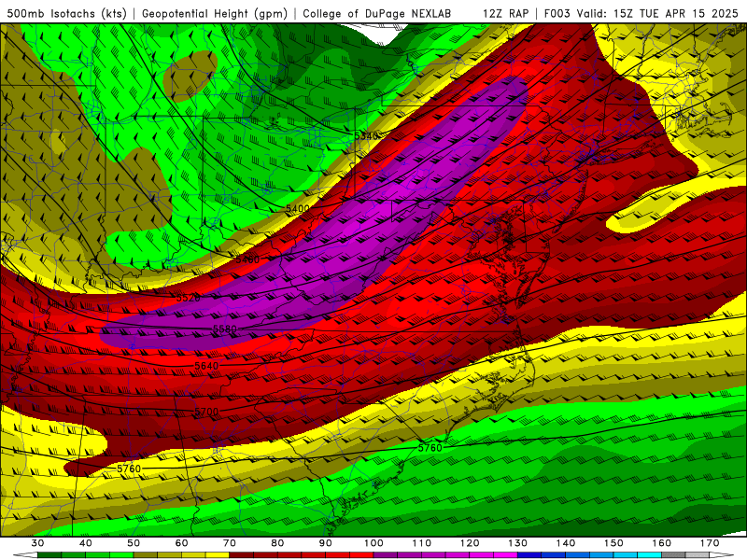Select the dark purple swatch at 100

pos(386,554)
